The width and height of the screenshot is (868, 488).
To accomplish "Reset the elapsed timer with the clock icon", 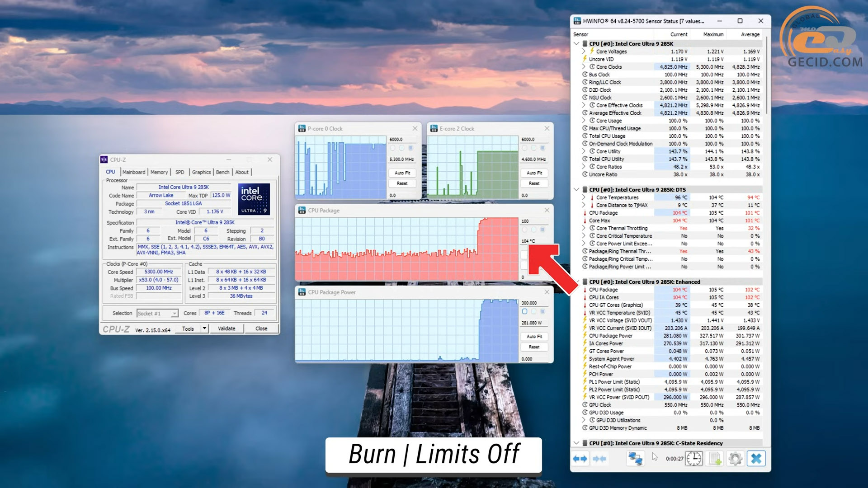I will pos(693,459).
